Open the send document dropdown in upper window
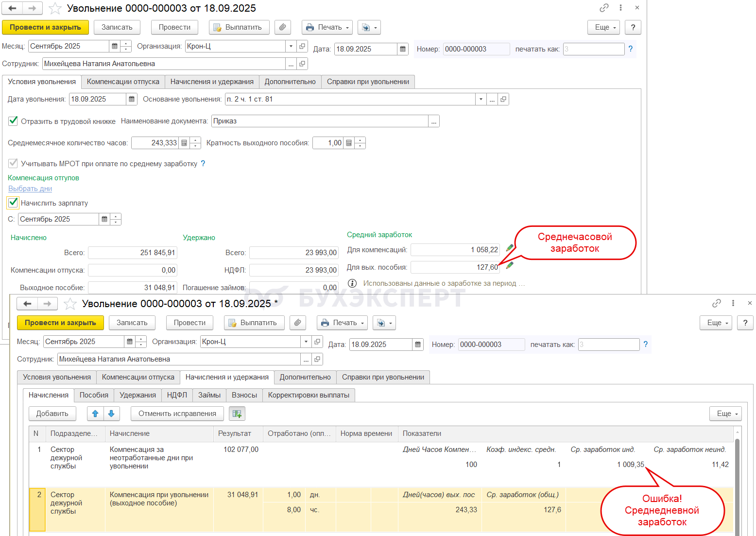Image resolution: width=756 pixels, height=536 pixels. click(369, 27)
